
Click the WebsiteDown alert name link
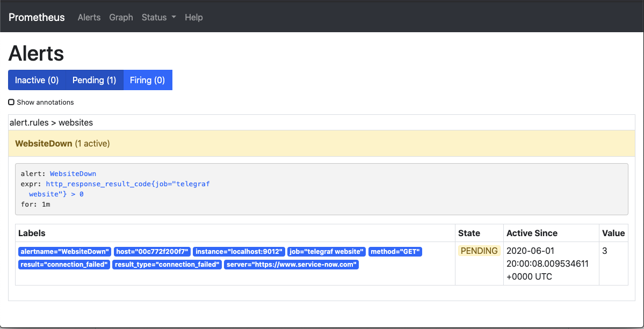tap(73, 173)
